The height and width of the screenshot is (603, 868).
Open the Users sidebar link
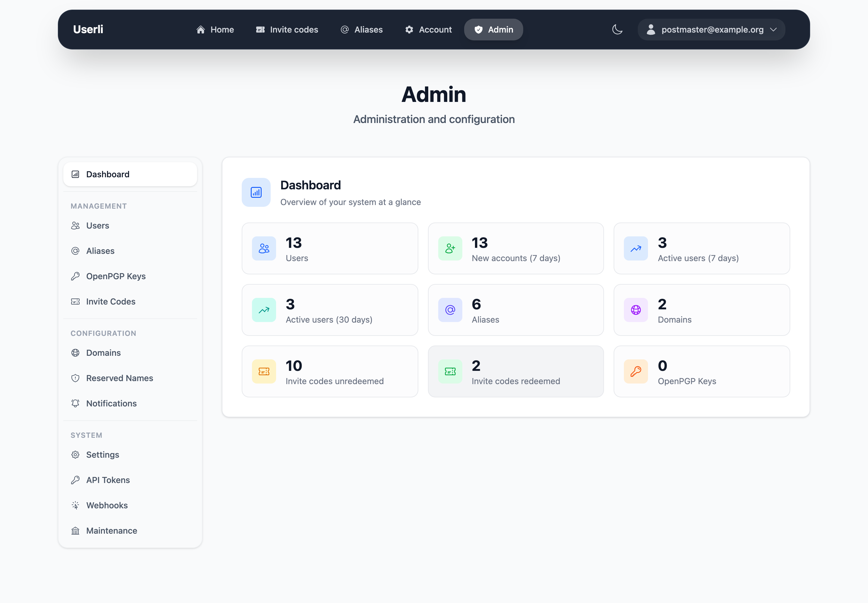[130, 226]
